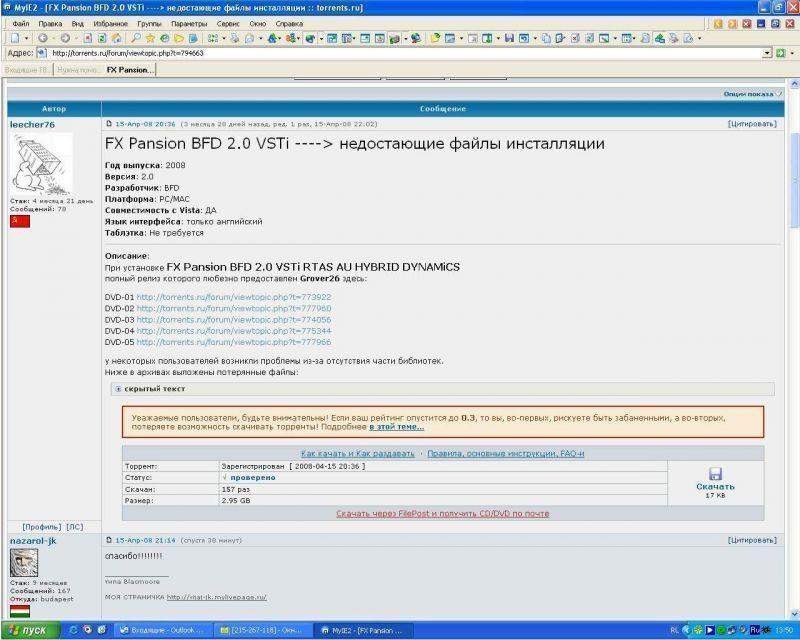Open the Forward button history dropdown
Viewport: 800px width, 640px height.
(76, 38)
